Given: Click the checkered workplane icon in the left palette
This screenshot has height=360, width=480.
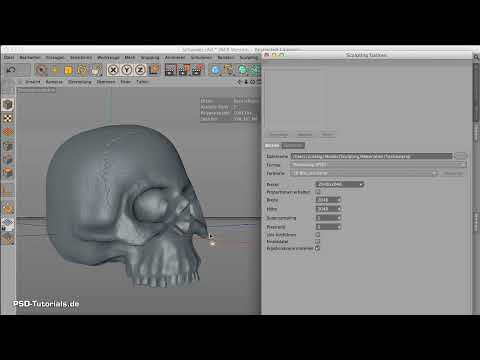Looking at the screenshot, I should pyautogui.click(x=8, y=223).
